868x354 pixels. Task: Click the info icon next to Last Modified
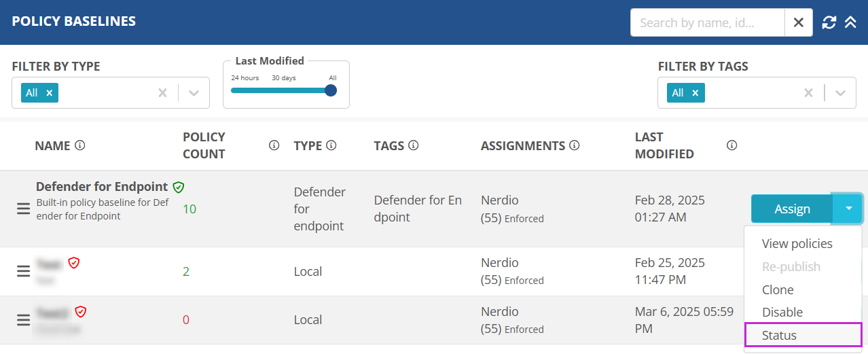[x=731, y=145]
